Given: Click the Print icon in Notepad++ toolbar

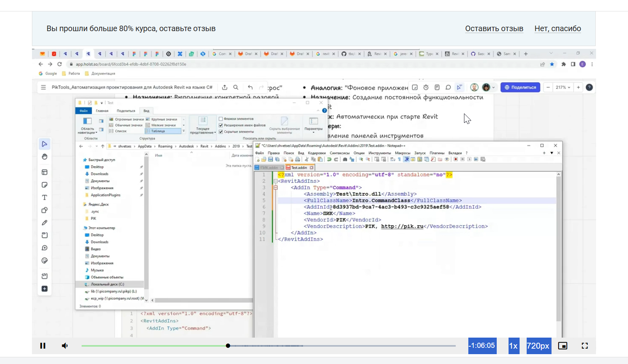Looking at the screenshot, I should pos(298,160).
